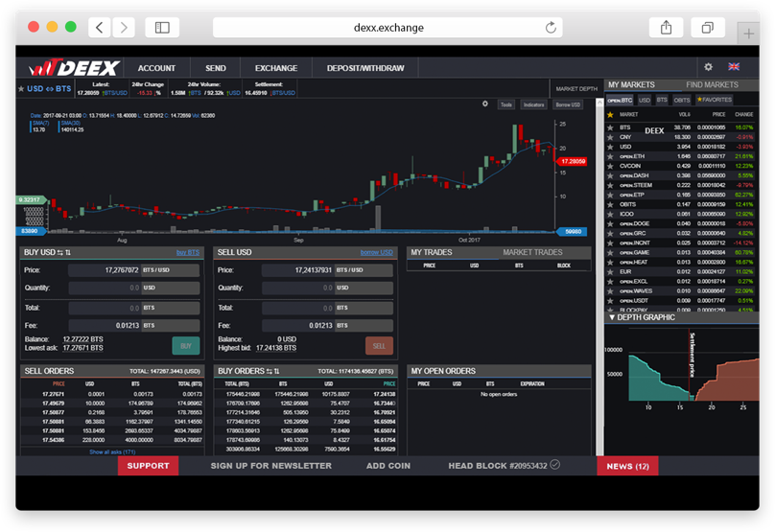Star the CNY market row
The width and height of the screenshot is (775, 532).
coord(610,137)
